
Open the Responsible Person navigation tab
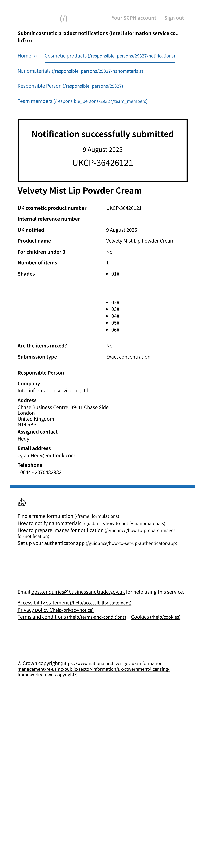coord(70,86)
